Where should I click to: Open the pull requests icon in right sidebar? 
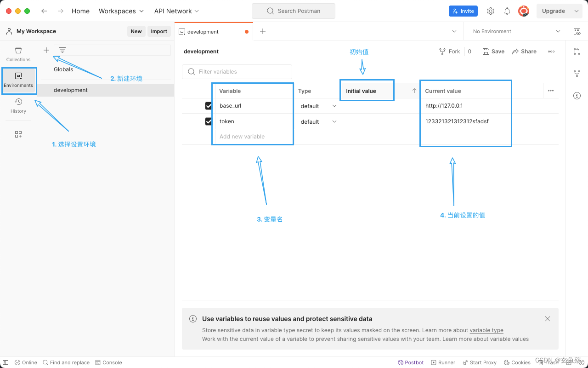point(577,52)
